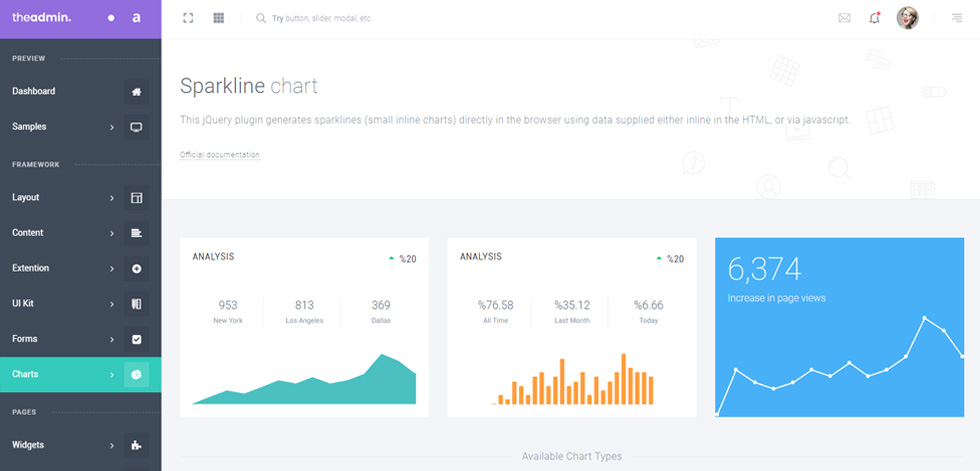The height and width of the screenshot is (471, 980).
Task: Click the Dashboard home icon
Action: [x=136, y=91]
